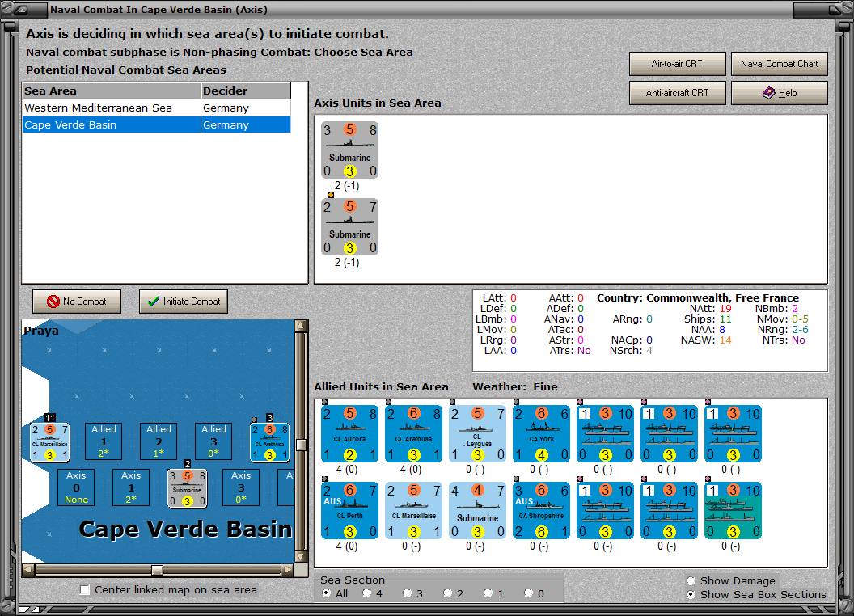The width and height of the screenshot is (854, 616).
Task: Pick the CL Aurora counter
Action: click(349, 434)
